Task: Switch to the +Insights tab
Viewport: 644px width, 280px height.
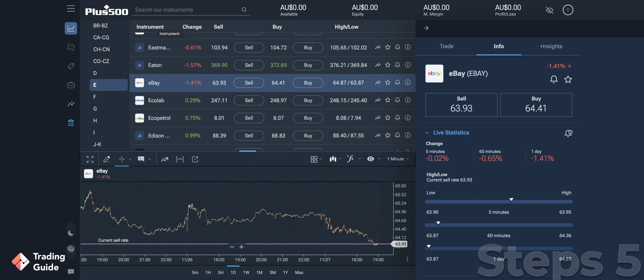Action: pos(551,46)
